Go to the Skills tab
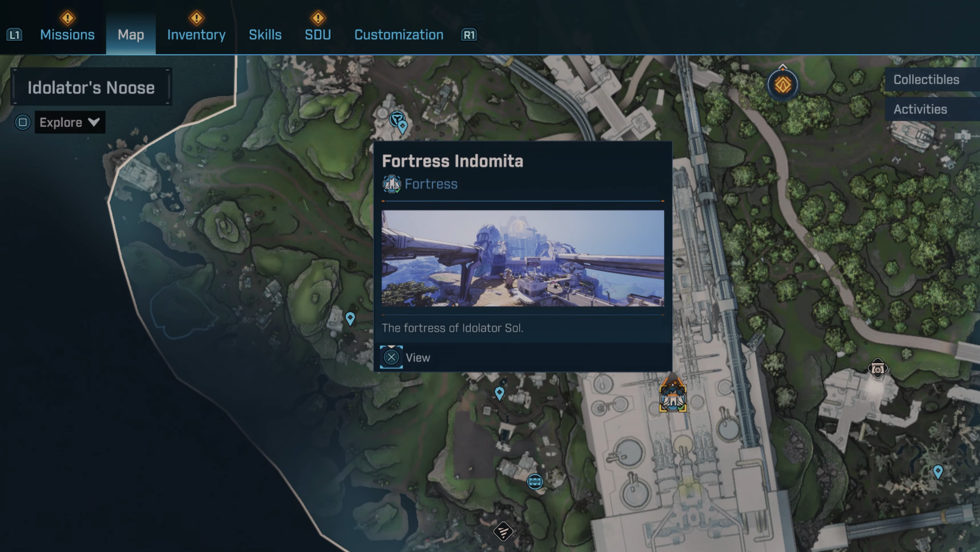 pos(265,35)
